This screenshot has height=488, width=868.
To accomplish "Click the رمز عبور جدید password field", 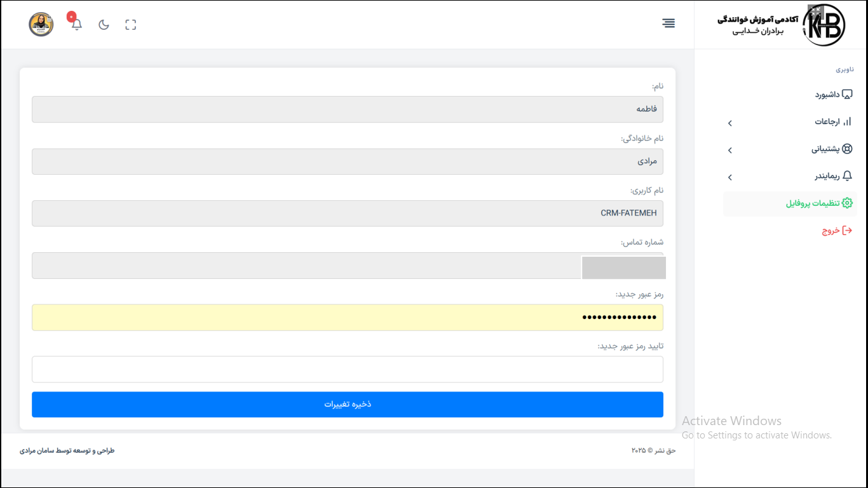I will coord(347,318).
